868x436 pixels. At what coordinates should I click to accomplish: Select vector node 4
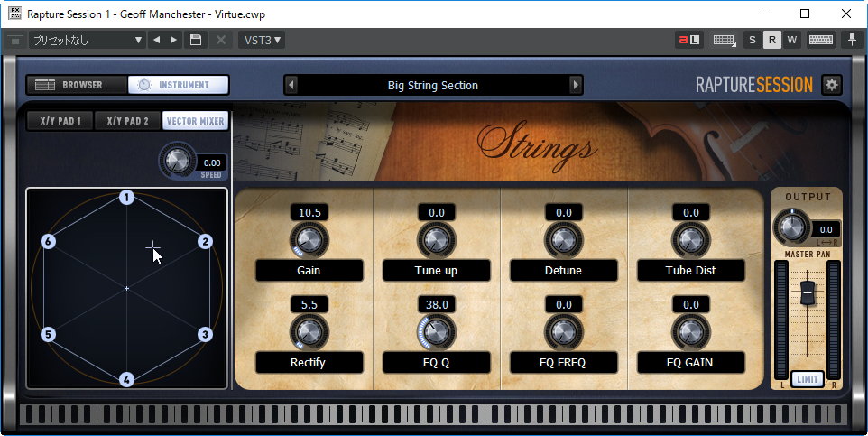tap(126, 379)
